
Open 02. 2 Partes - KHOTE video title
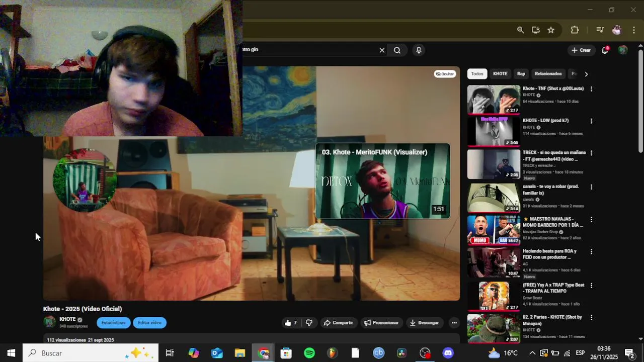[552, 320]
